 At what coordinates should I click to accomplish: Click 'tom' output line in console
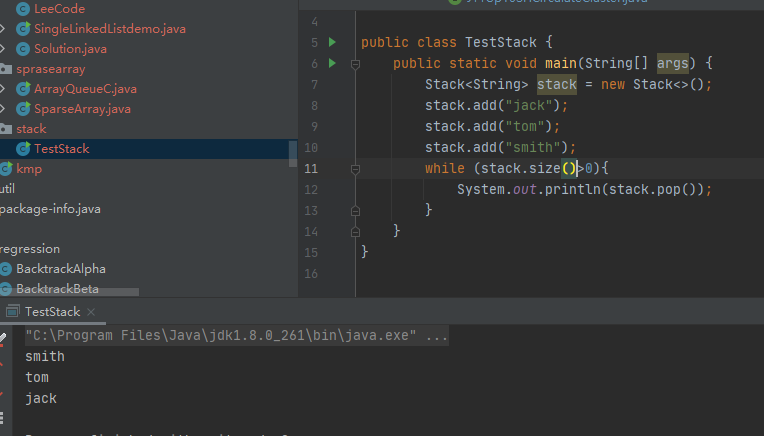tap(37, 378)
